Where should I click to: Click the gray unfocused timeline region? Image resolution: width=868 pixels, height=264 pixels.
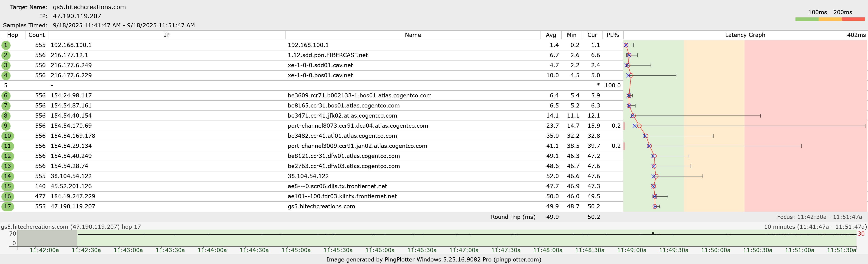pos(47,238)
